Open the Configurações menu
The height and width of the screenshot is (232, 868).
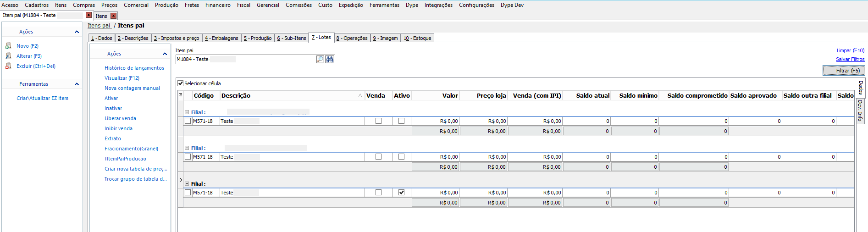coord(476,5)
